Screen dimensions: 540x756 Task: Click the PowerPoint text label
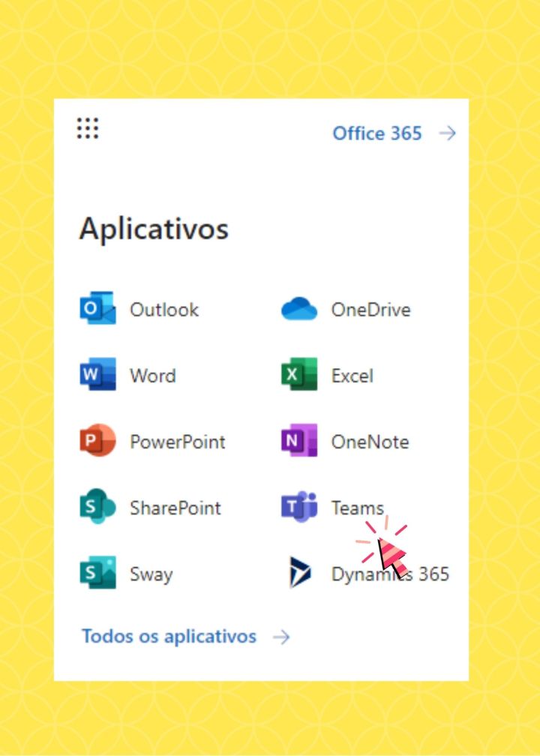tap(178, 442)
